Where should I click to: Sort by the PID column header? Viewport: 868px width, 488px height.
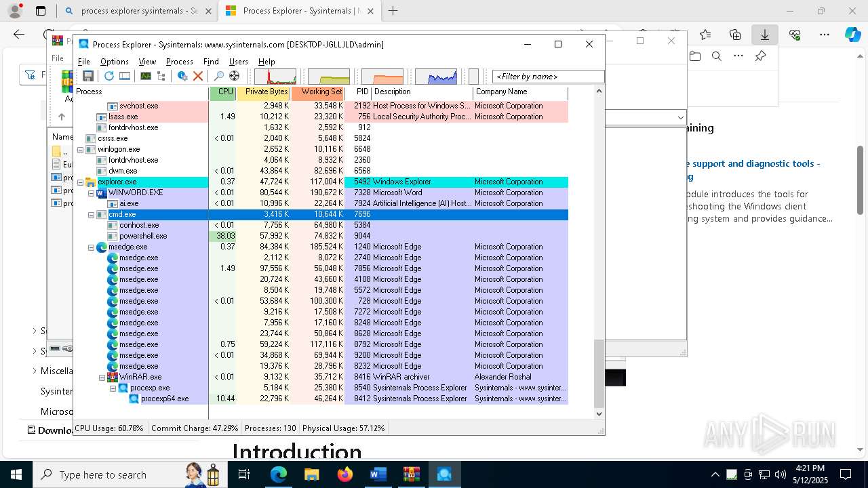(x=358, y=92)
